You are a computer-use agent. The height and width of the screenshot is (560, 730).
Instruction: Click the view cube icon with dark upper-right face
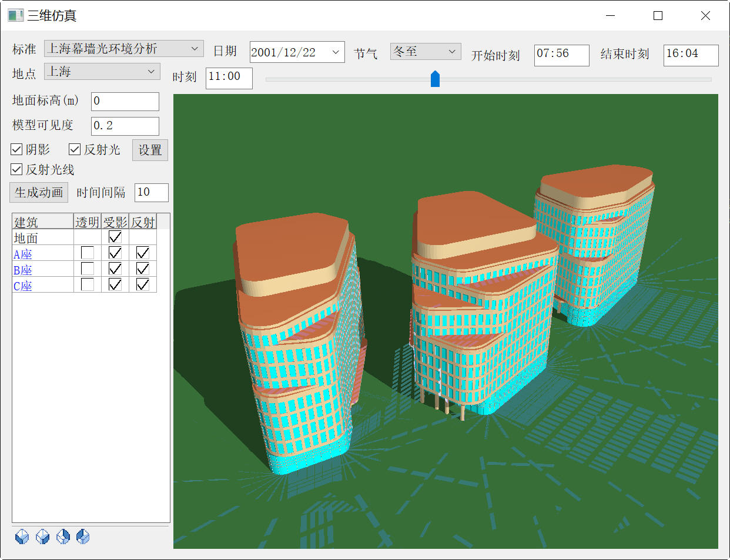(x=63, y=536)
